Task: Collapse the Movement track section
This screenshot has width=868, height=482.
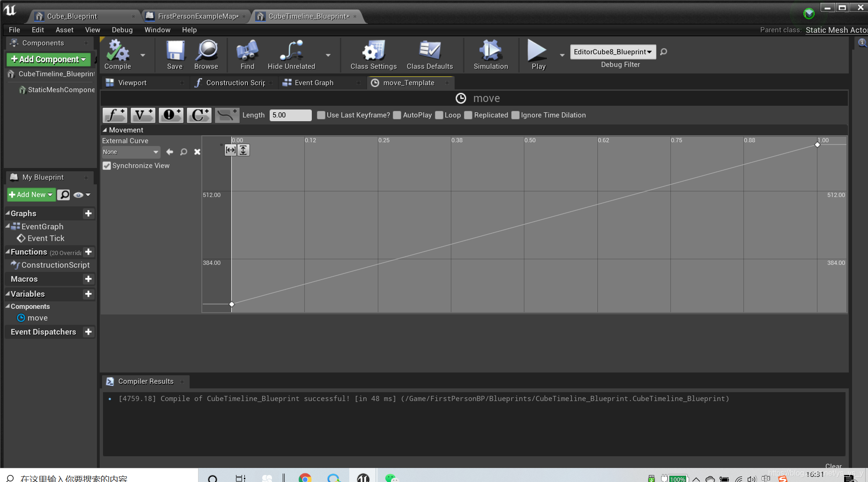Action: pos(105,130)
